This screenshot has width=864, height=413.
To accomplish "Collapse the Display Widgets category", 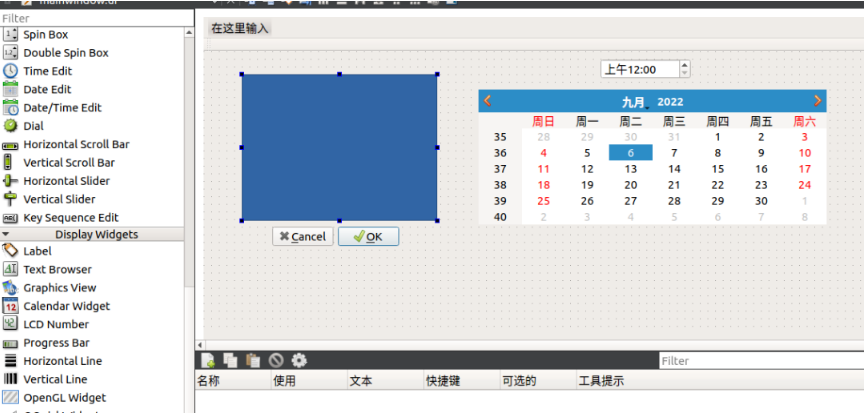I will point(7,234).
